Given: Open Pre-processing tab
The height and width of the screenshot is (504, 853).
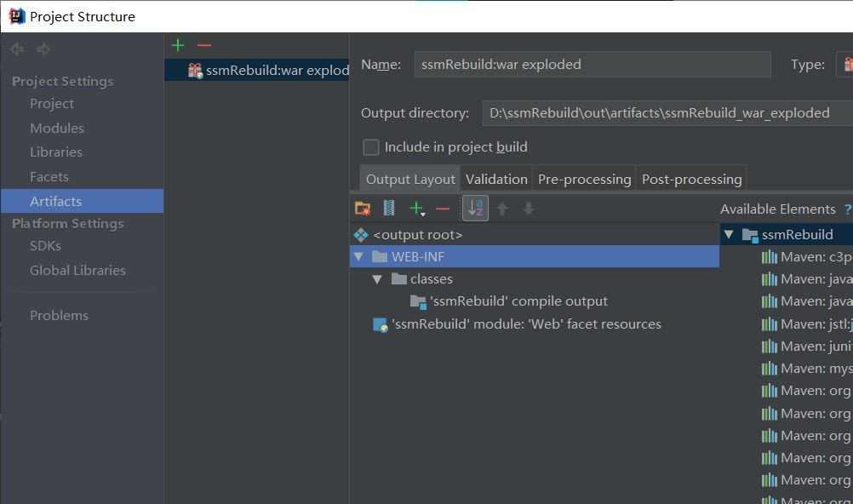Looking at the screenshot, I should tap(584, 179).
